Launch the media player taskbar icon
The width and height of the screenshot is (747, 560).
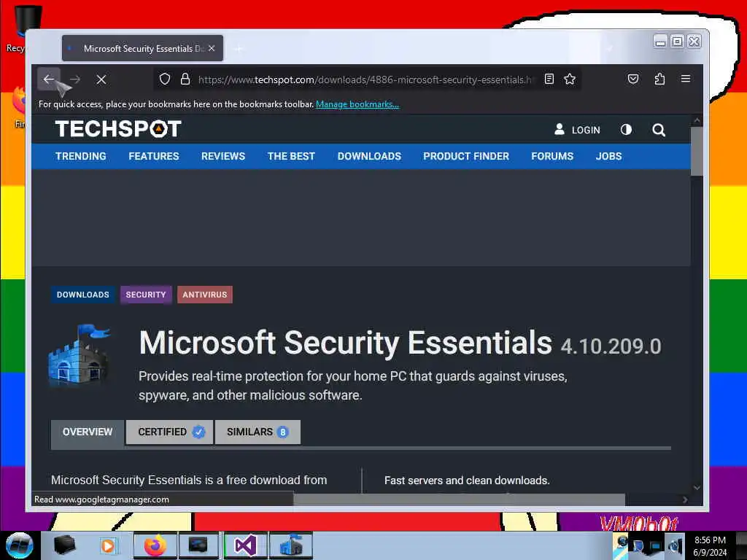[108, 545]
